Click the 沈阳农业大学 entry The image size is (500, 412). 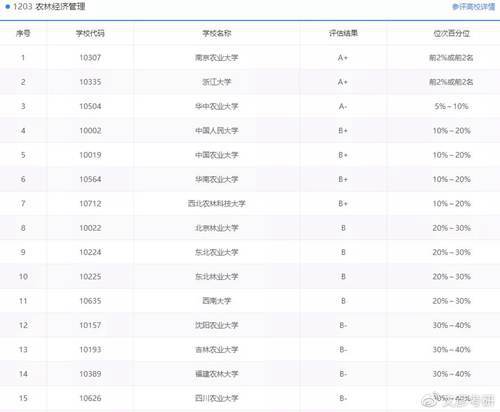coord(217,325)
